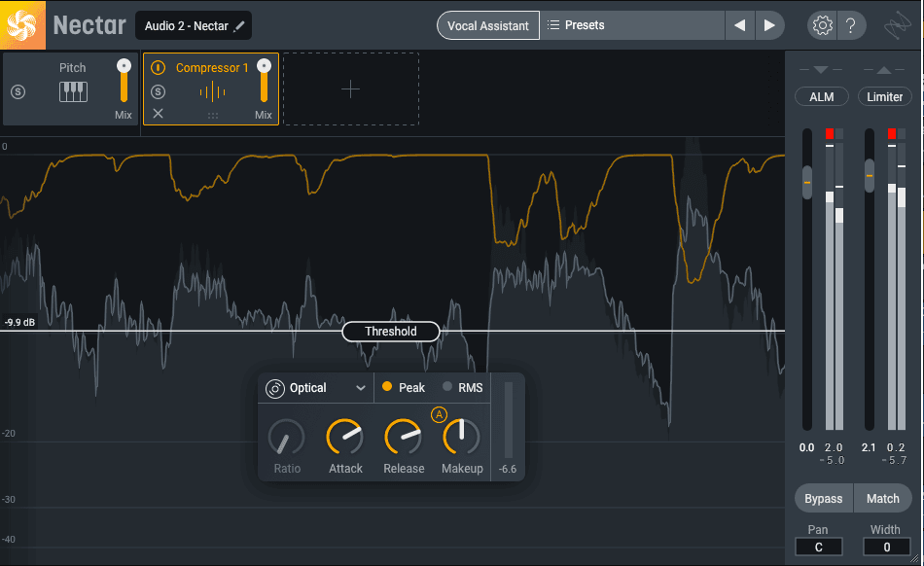Click the Bypass button
This screenshot has height=566, width=924.
click(823, 498)
